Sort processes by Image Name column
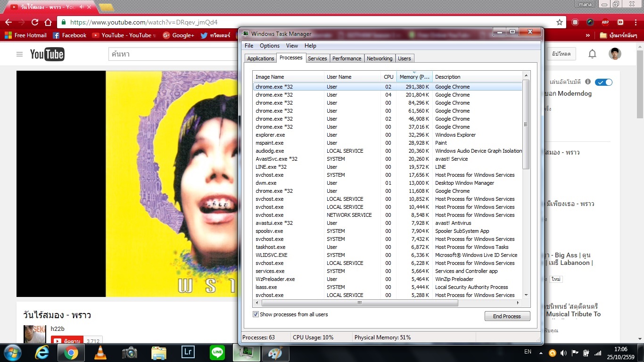 tap(289, 77)
